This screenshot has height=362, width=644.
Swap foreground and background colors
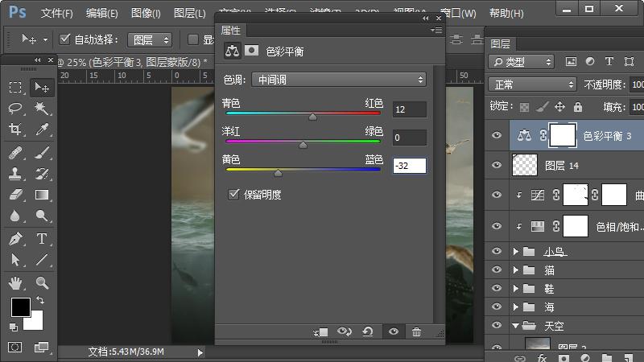click(x=40, y=300)
